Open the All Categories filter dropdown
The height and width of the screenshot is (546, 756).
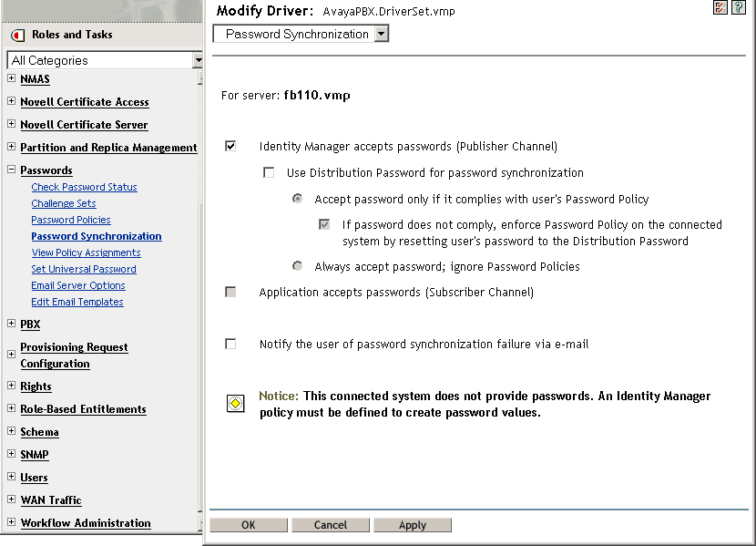[x=198, y=60]
